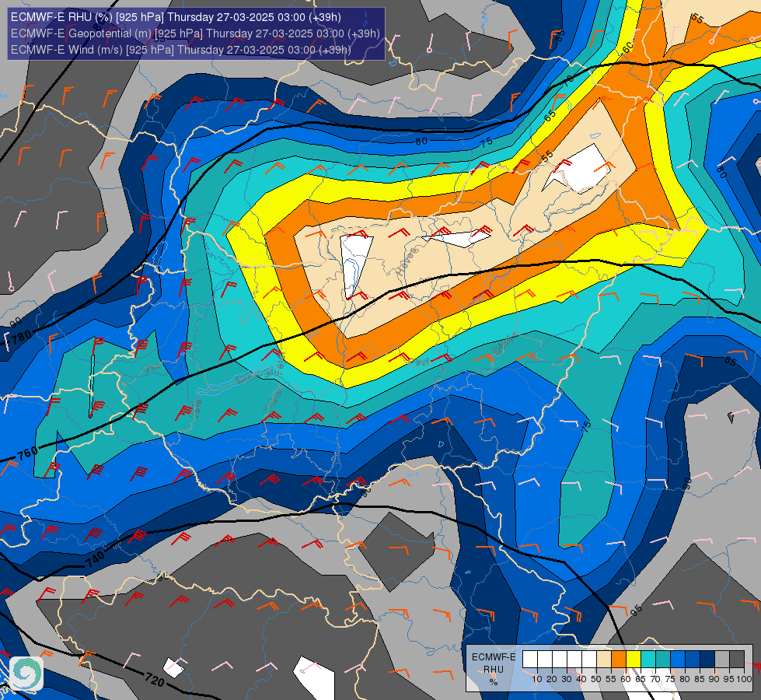761x700 pixels.
Task: Pick the orange 55–60 legend swatch
Action: click(619, 659)
